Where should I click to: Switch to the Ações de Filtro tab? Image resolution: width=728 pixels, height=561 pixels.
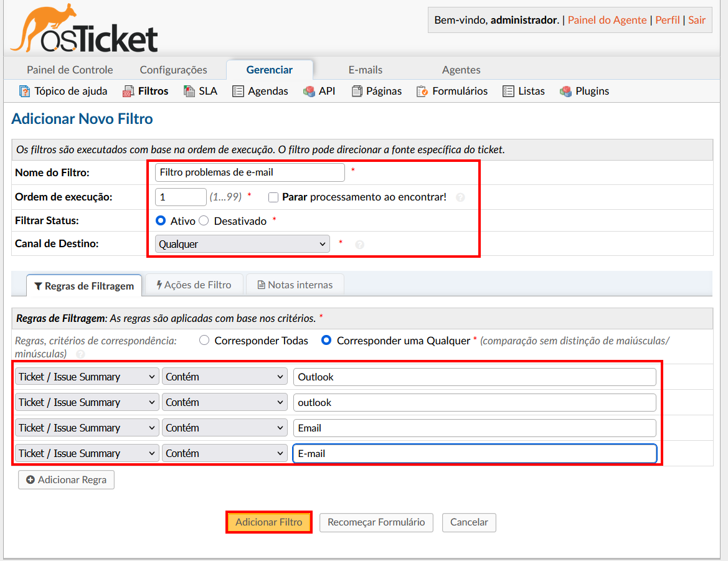coord(194,285)
